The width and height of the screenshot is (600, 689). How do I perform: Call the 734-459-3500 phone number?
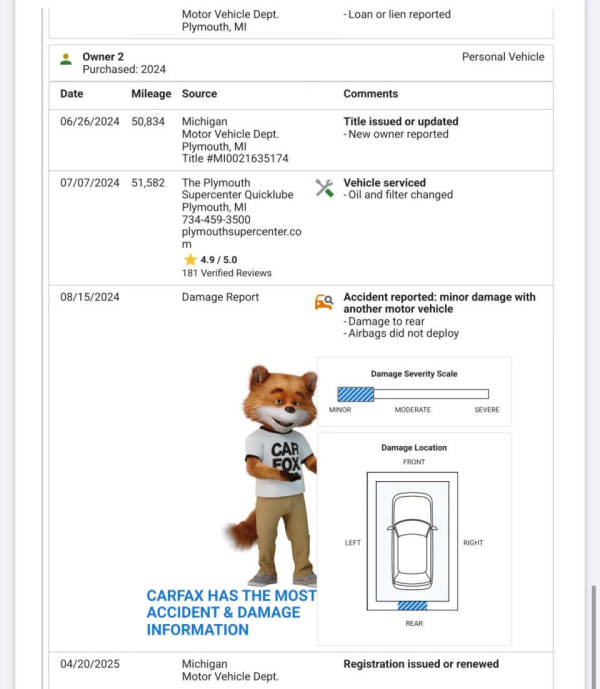coord(216,220)
